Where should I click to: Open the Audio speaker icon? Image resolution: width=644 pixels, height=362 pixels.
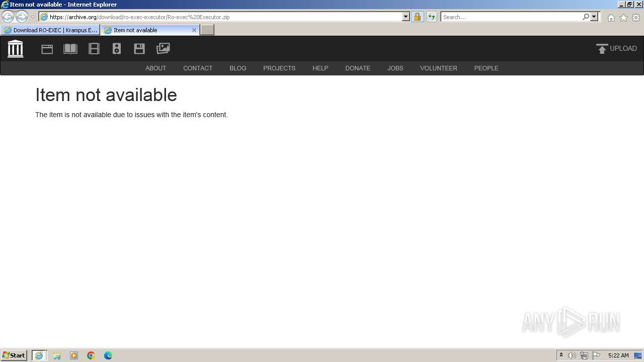click(117, 49)
